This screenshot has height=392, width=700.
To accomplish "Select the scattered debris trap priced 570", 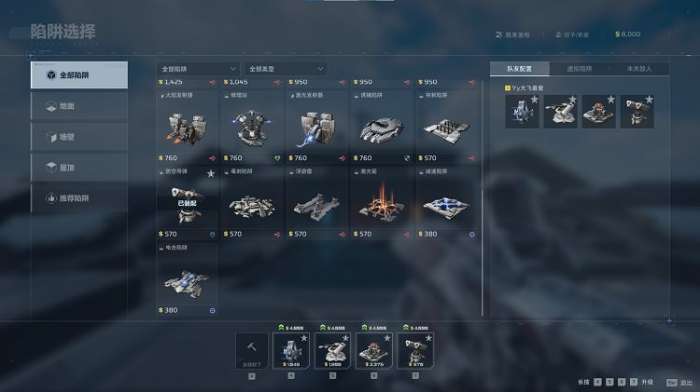I will click(252, 203).
